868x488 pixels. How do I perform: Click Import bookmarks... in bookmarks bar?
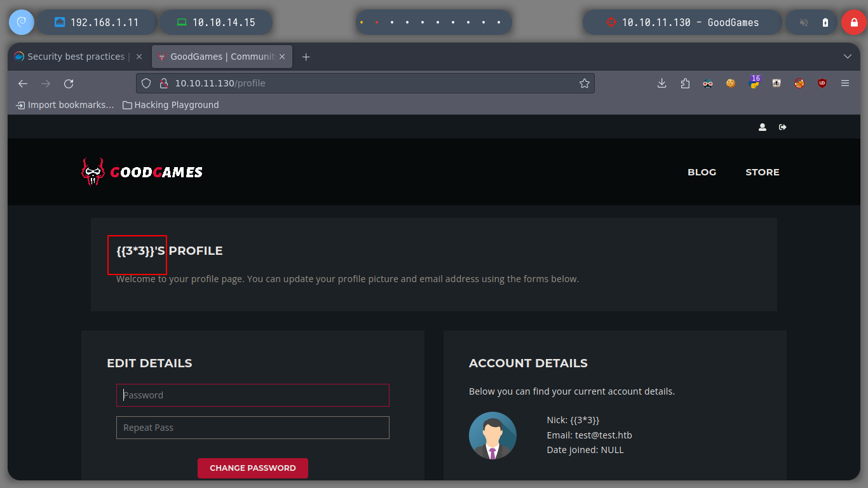(x=65, y=105)
